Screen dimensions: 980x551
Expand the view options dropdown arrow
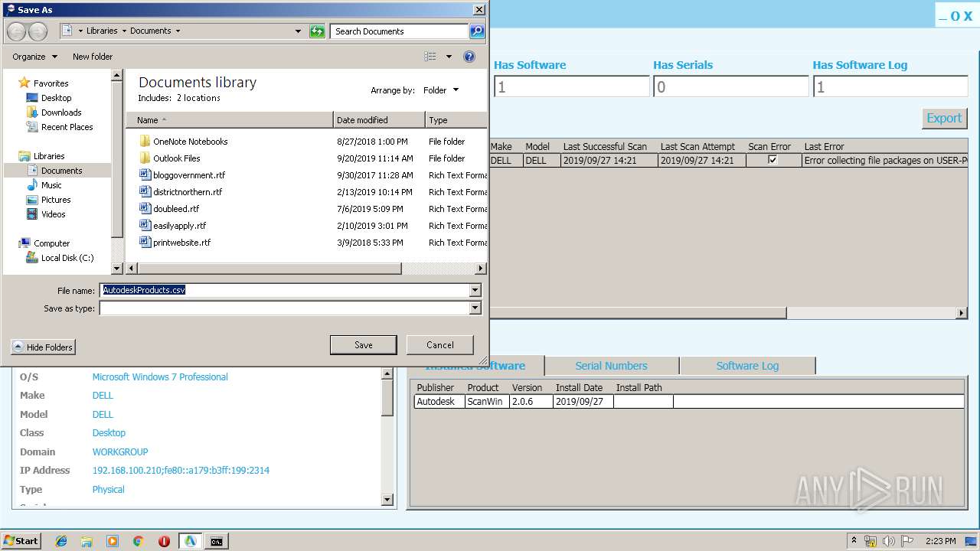(449, 57)
